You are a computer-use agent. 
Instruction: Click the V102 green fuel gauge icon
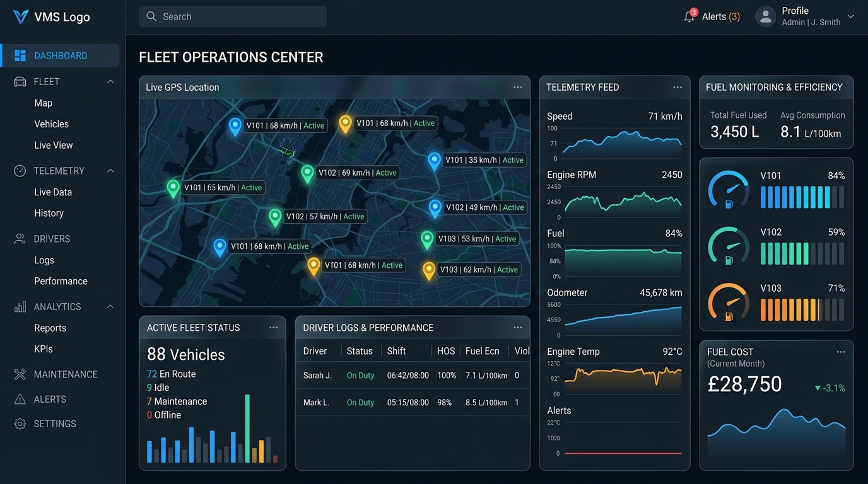pyautogui.click(x=729, y=246)
